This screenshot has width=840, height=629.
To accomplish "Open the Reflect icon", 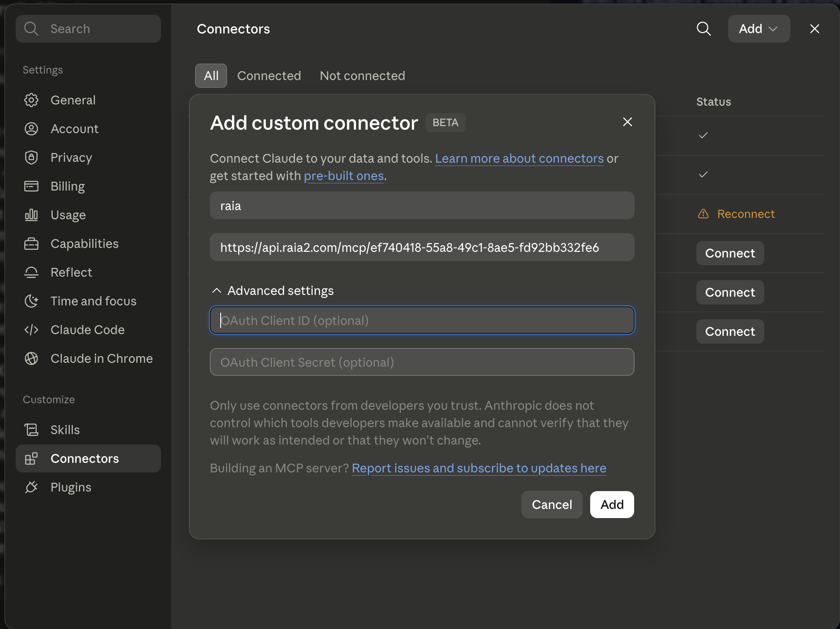I will (x=31, y=272).
